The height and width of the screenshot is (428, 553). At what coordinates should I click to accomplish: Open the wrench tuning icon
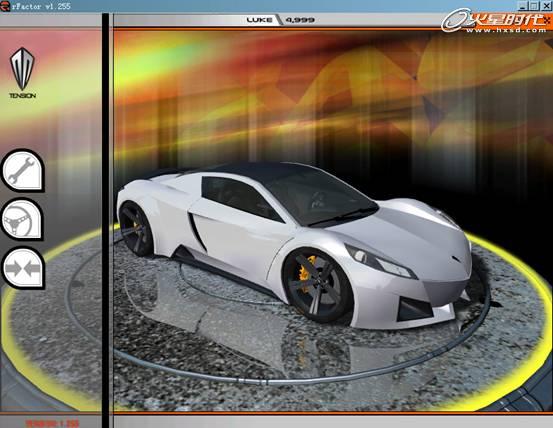23,170
